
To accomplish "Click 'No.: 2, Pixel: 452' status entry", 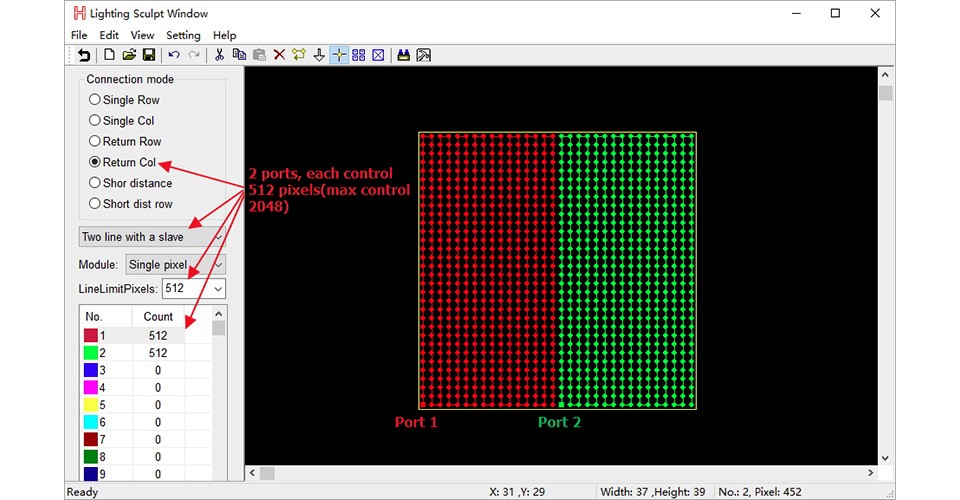I will click(760, 491).
